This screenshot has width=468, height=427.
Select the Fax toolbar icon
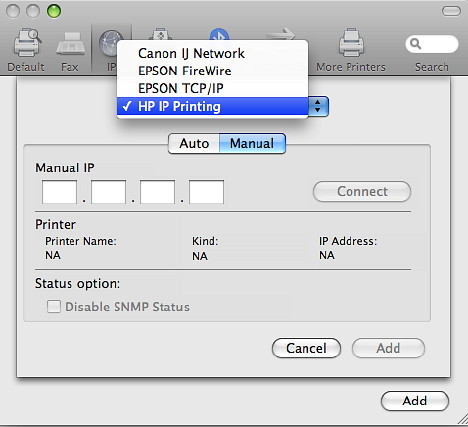pyautogui.click(x=70, y=44)
